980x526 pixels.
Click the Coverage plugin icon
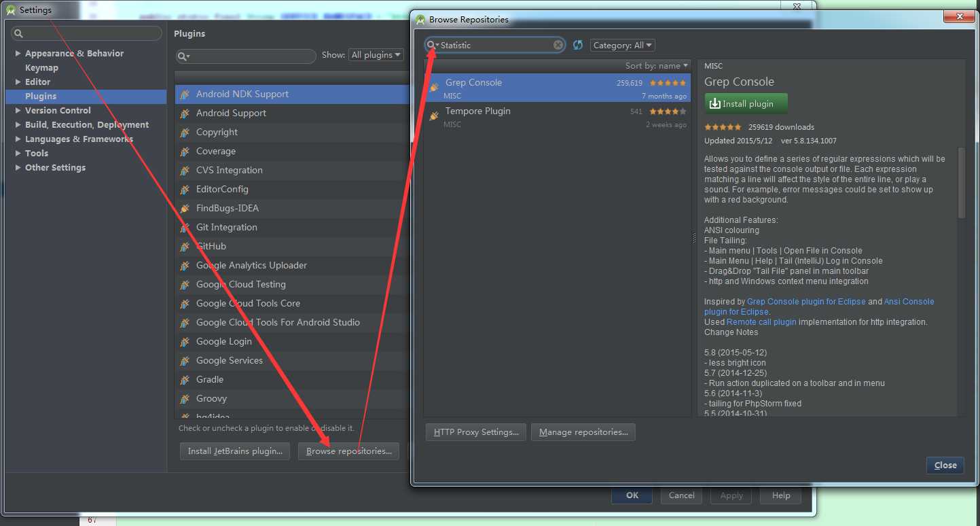tap(184, 152)
